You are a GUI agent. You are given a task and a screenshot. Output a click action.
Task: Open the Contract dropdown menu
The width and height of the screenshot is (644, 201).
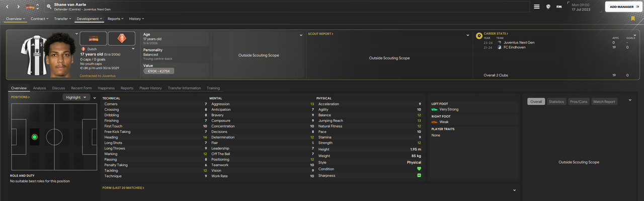click(40, 19)
